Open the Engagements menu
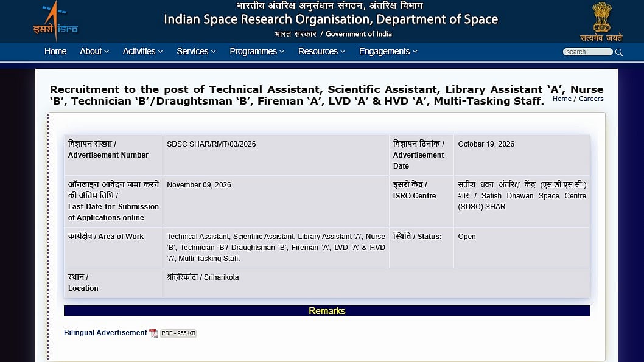This screenshot has width=644, height=362. pyautogui.click(x=388, y=51)
